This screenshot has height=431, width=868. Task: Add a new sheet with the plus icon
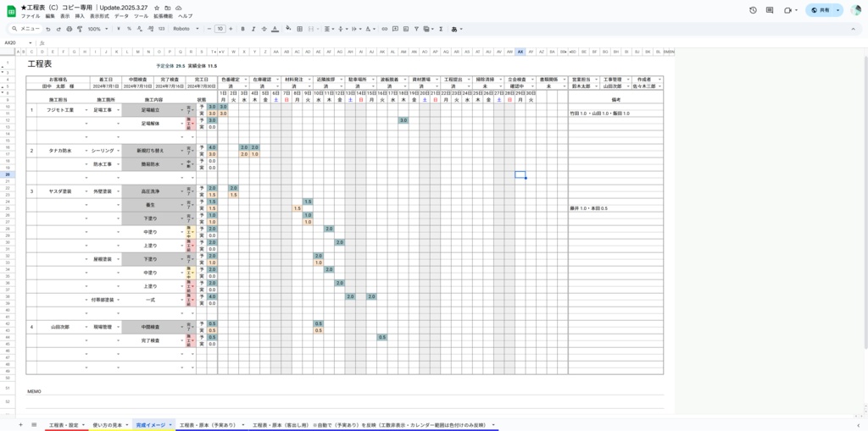pos(21,425)
